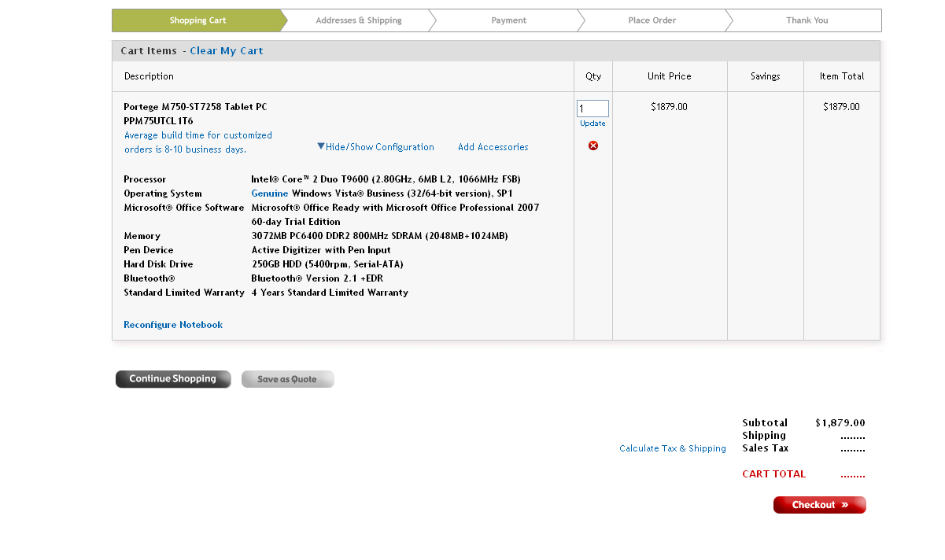Select Reconfigure Notebook
Screen dimensions: 945x560
click(173, 325)
